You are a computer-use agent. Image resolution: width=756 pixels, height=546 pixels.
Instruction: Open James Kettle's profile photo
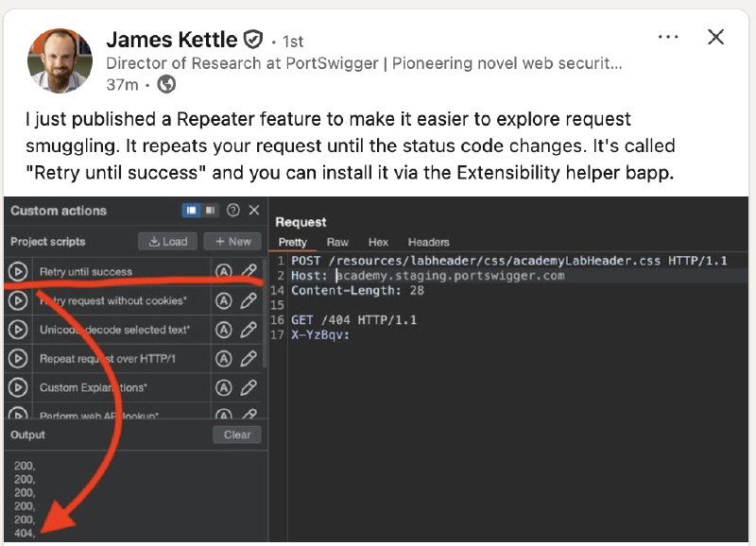click(60, 60)
